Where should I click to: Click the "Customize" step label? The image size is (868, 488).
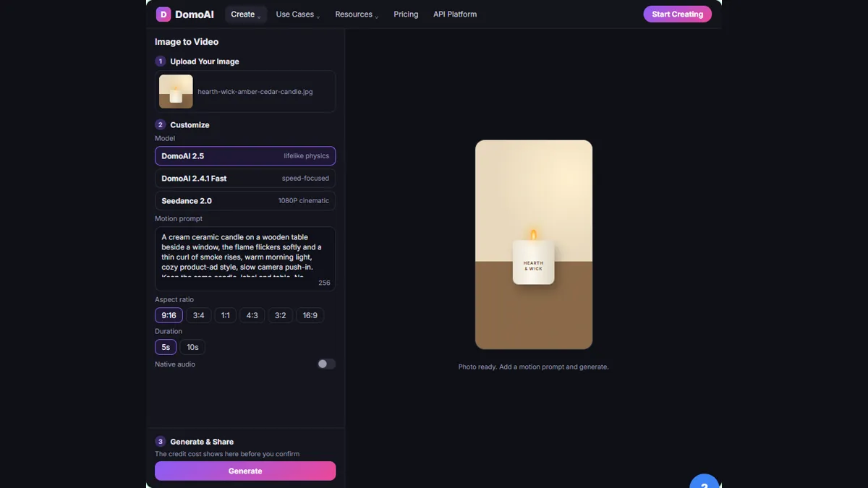tap(190, 125)
